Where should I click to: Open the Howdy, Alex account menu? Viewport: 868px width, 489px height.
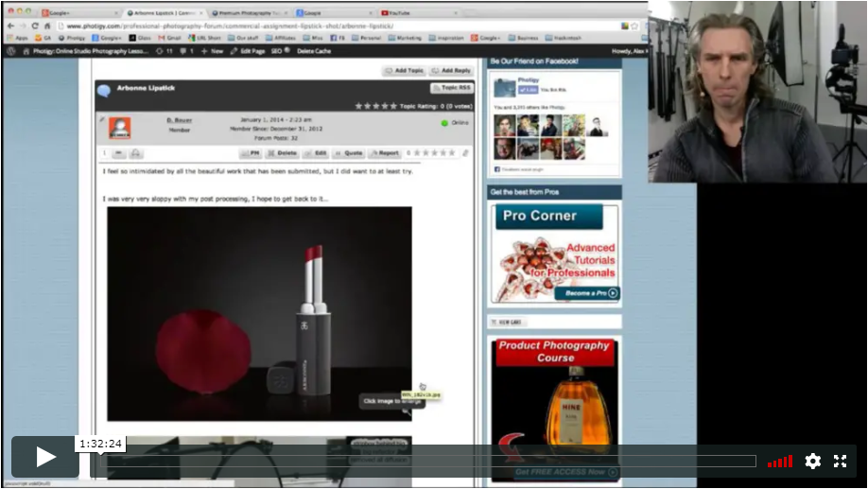[x=630, y=51]
